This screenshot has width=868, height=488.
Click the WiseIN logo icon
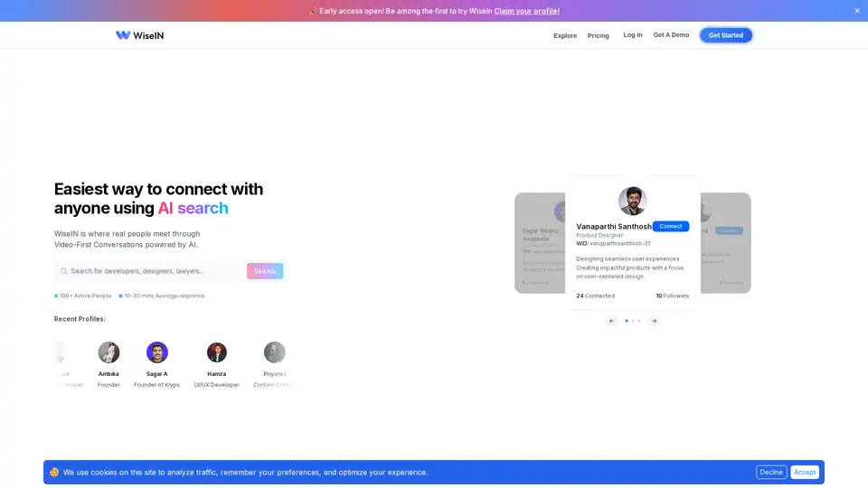pyautogui.click(x=123, y=35)
